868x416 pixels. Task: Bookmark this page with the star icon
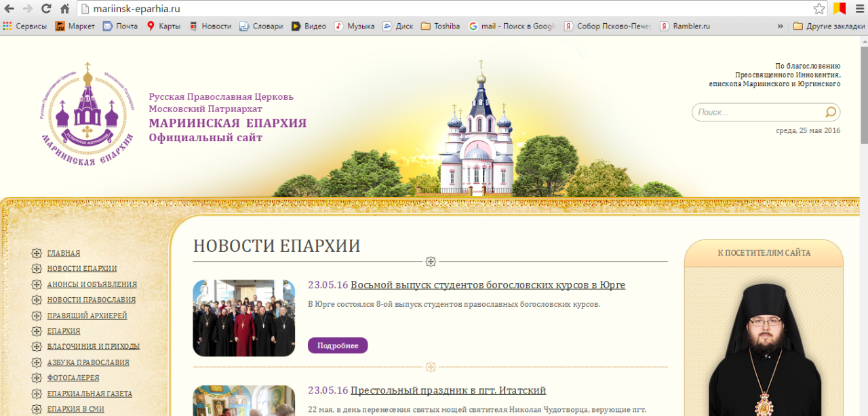[819, 9]
